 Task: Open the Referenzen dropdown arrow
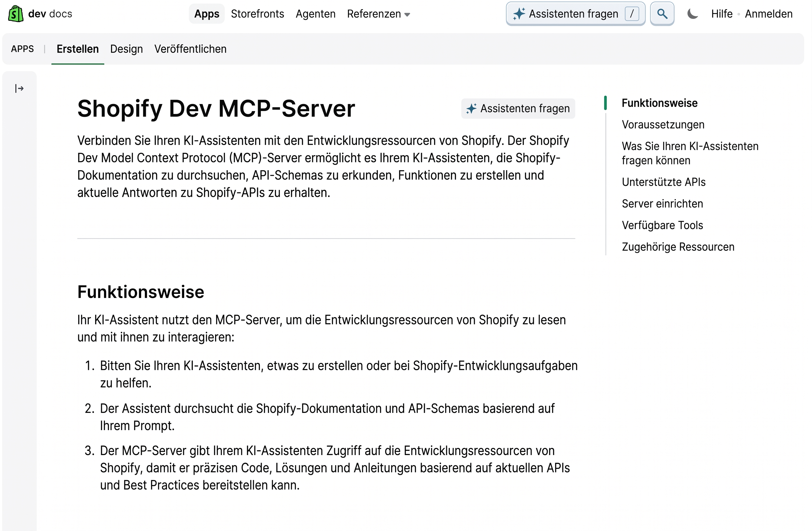[x=407, y=15]
